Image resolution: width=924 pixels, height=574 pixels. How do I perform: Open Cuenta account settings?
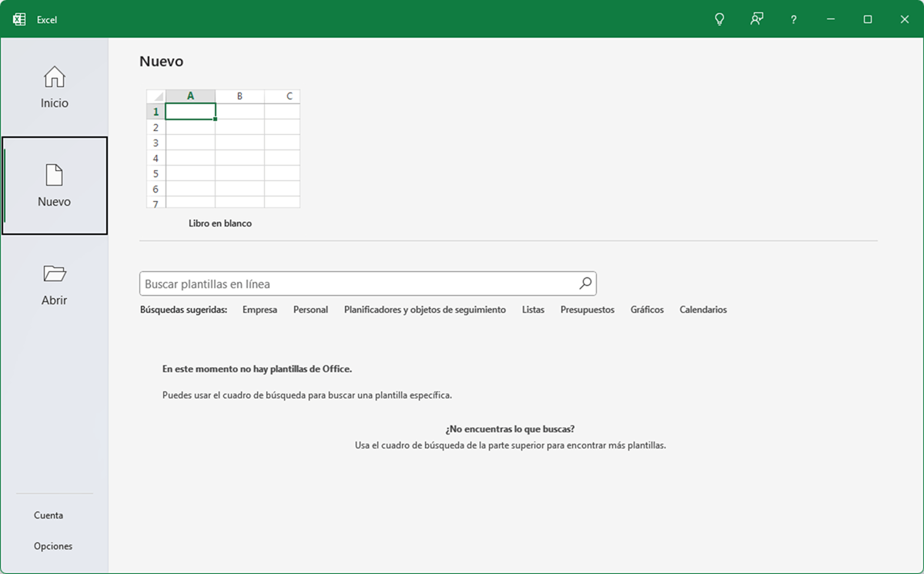pyautogui.click(x=49, y=515)
